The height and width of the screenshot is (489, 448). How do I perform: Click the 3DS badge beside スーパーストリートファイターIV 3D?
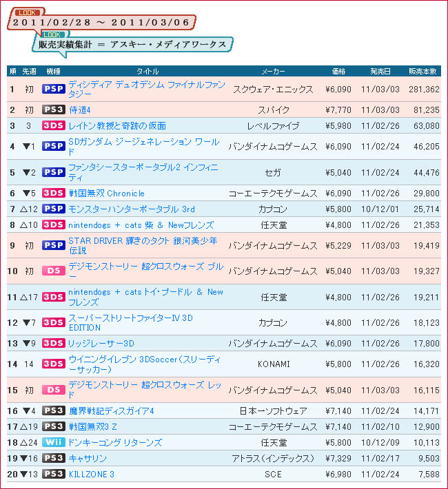tap(54, 322)
